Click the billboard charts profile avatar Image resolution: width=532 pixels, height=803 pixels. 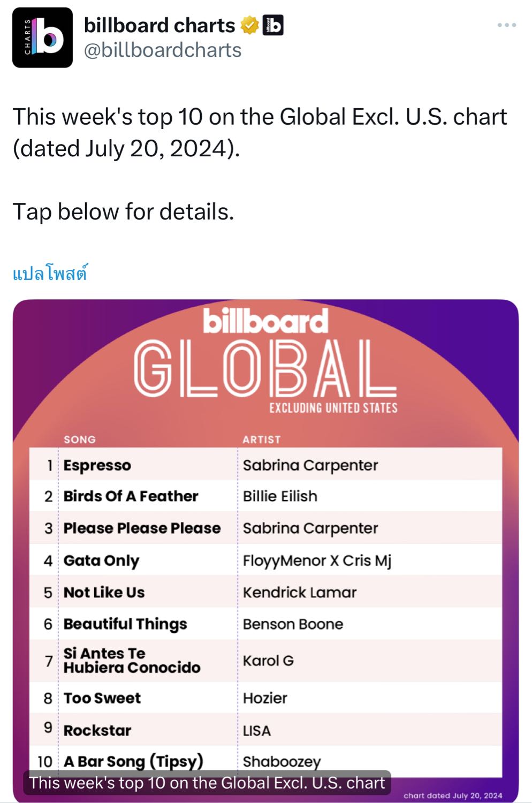click(42, 37)
